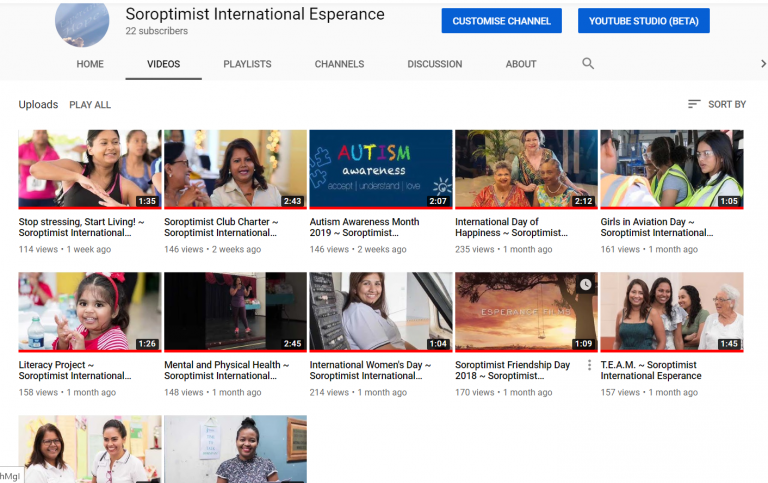This screenshot has width=768, height=483.
Task: Open options menu for Soroptimist Friendship Day video
Action: pos(589,366)
